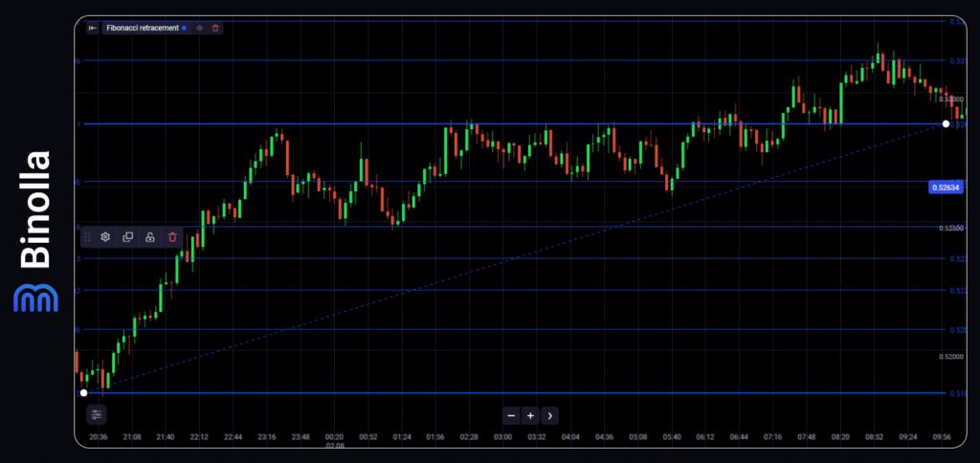
Task: Zoom out the chart with the minus button
Action: [x=511, y=415]
